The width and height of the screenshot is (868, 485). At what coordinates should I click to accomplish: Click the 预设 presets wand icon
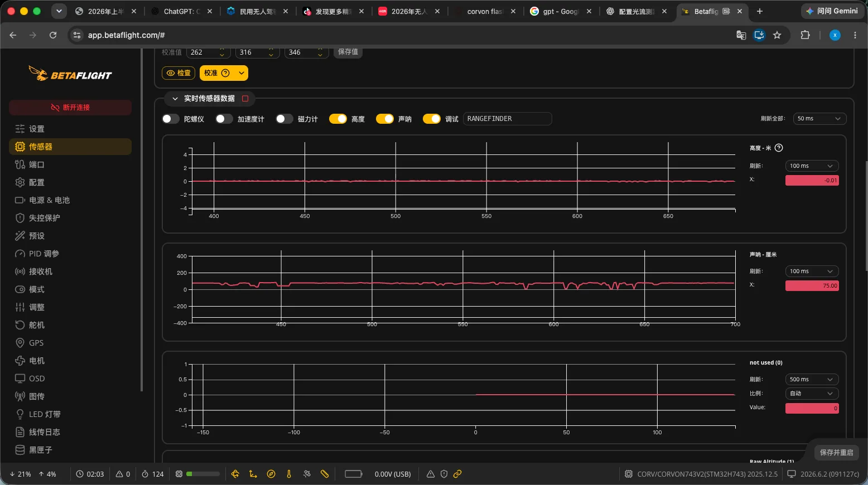coord(20,236)
